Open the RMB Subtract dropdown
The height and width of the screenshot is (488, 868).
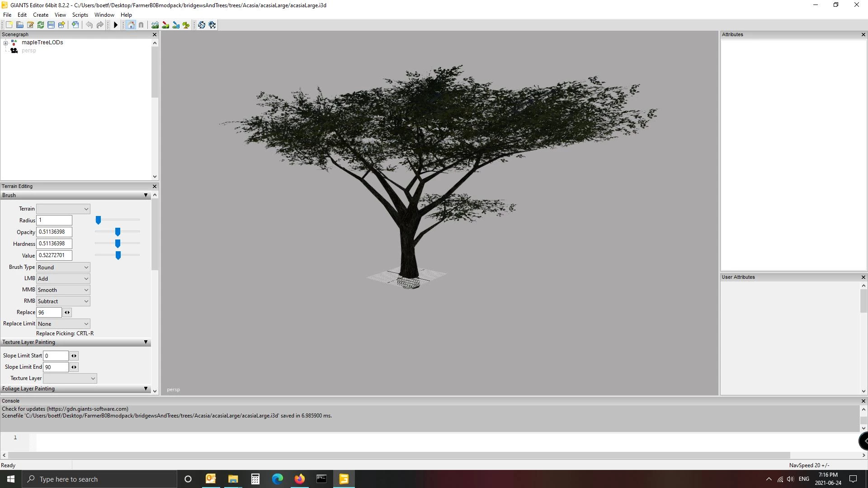[63, 301]
